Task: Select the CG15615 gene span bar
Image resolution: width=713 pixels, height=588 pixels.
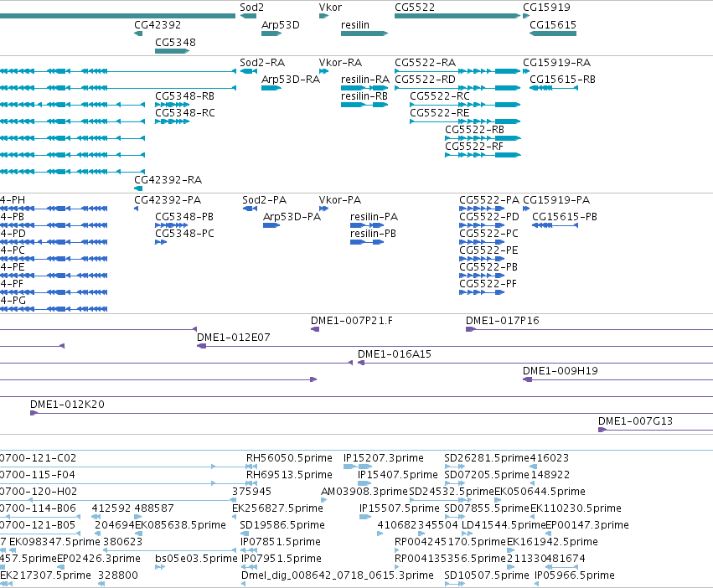Action: click(x=553, y=34)
